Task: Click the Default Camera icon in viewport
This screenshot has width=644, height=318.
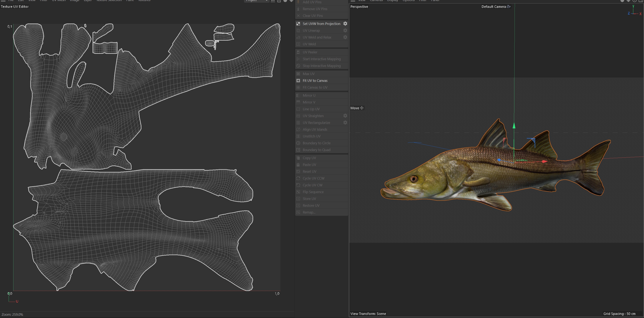Action: (x=508, y=7)
